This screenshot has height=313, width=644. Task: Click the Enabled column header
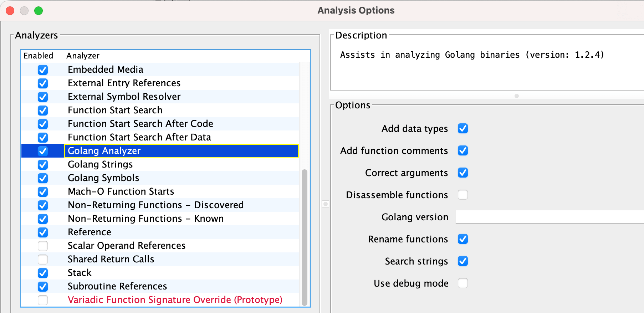[38, 56]
